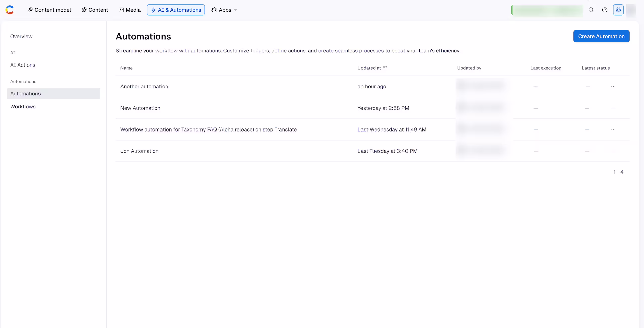Click 'Yesterday at 2:58 PM' cell
The image size is (644, 328).
(x=383, y=108)
